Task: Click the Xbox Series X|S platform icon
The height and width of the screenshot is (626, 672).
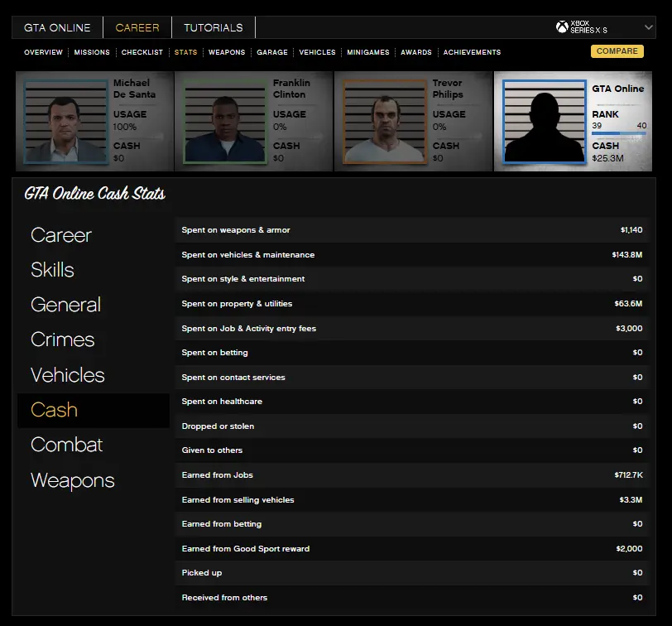Action: click(x=562, y=27)
